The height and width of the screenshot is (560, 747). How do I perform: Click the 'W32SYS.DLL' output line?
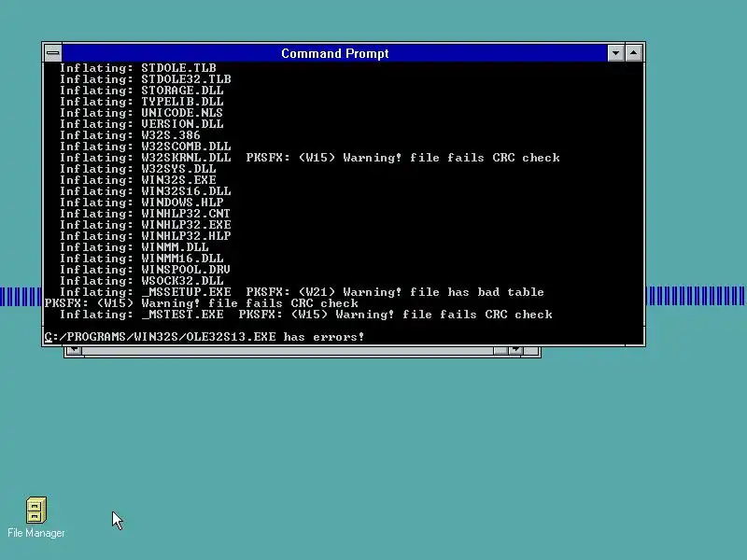click(x=137, y=169)
